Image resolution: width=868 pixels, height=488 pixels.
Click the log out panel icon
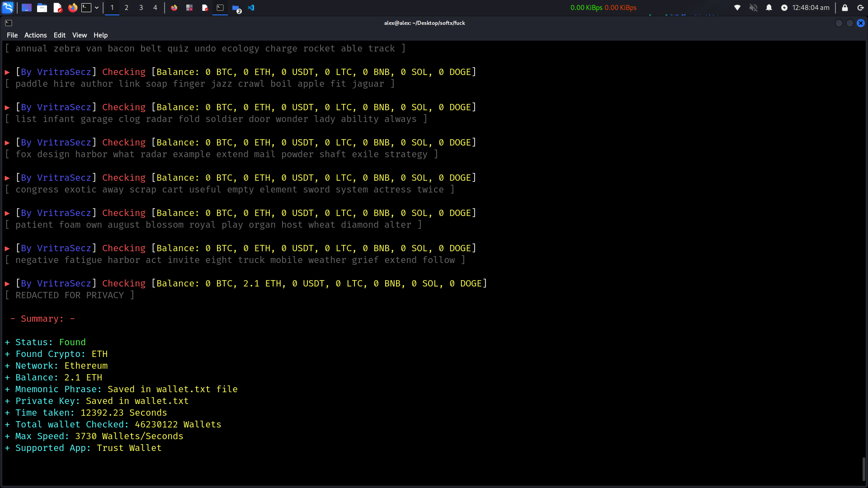pos(861,8)
